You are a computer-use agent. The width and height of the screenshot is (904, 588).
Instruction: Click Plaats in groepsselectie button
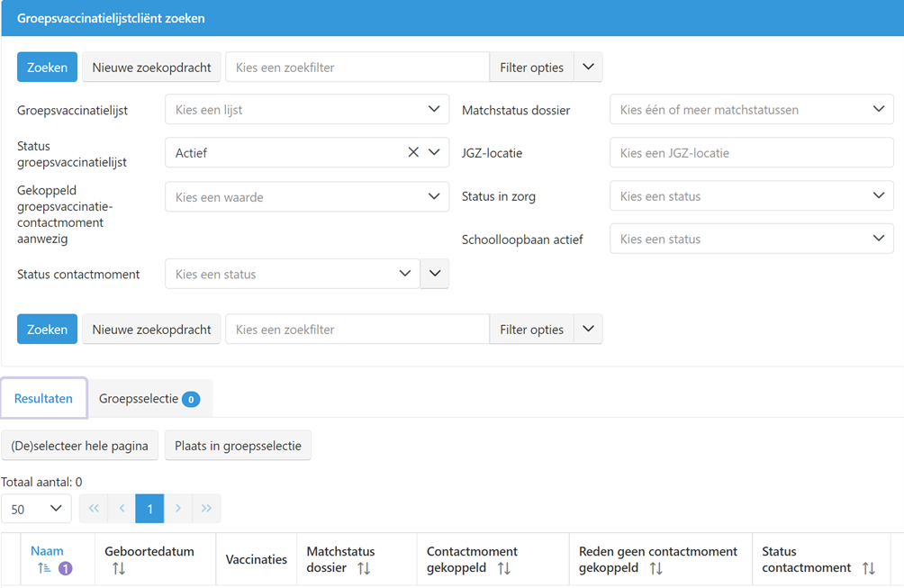(238, 446)
